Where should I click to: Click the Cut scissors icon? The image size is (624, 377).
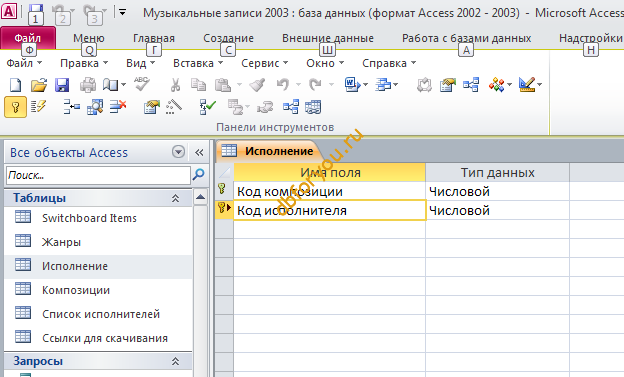(x=175, y=85)
